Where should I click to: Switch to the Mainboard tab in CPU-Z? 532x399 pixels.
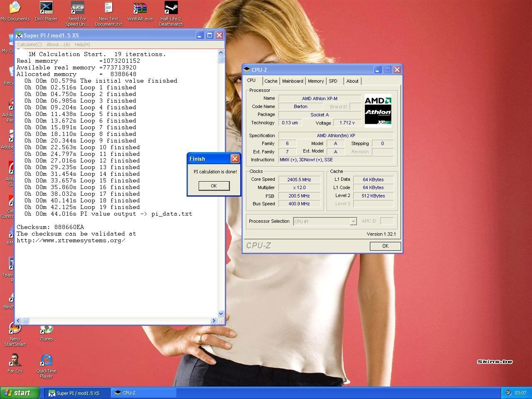[x=293, y=81]
